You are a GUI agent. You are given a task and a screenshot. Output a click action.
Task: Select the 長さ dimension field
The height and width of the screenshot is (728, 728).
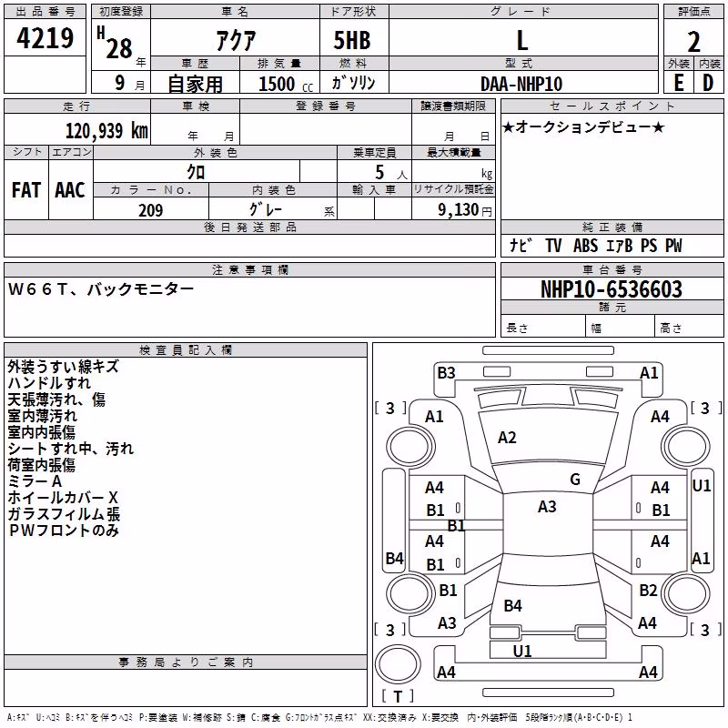tap(542, 327)
